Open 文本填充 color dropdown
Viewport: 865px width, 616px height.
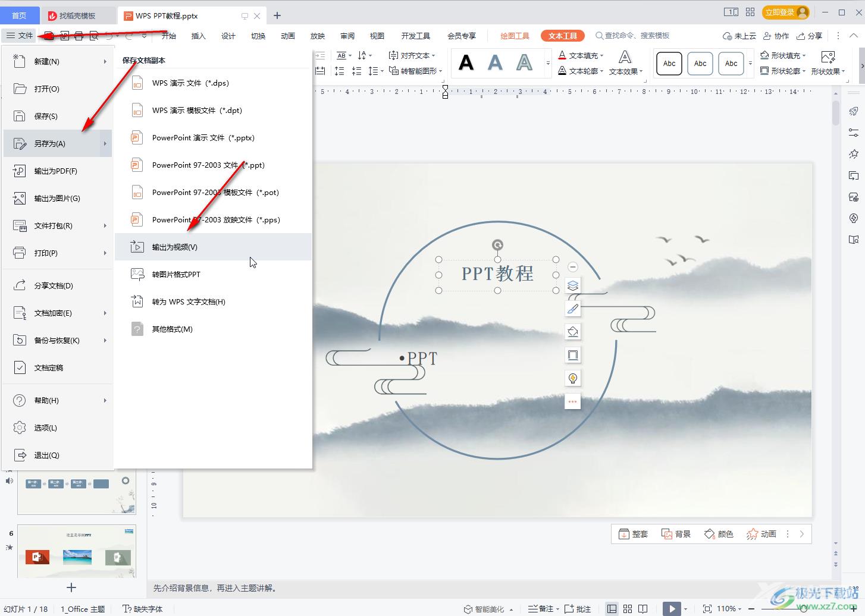coord(602,55)
